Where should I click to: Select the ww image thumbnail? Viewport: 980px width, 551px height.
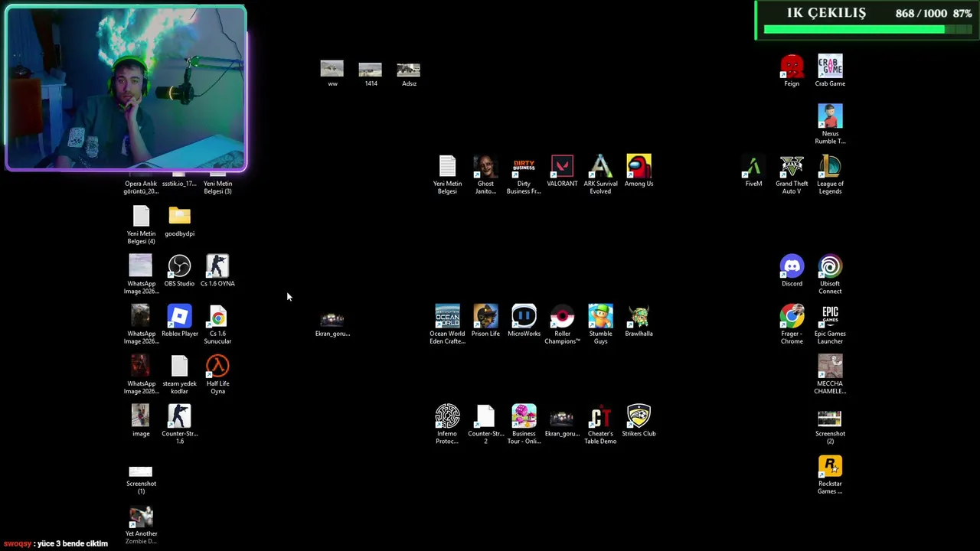tap(332, 69)
